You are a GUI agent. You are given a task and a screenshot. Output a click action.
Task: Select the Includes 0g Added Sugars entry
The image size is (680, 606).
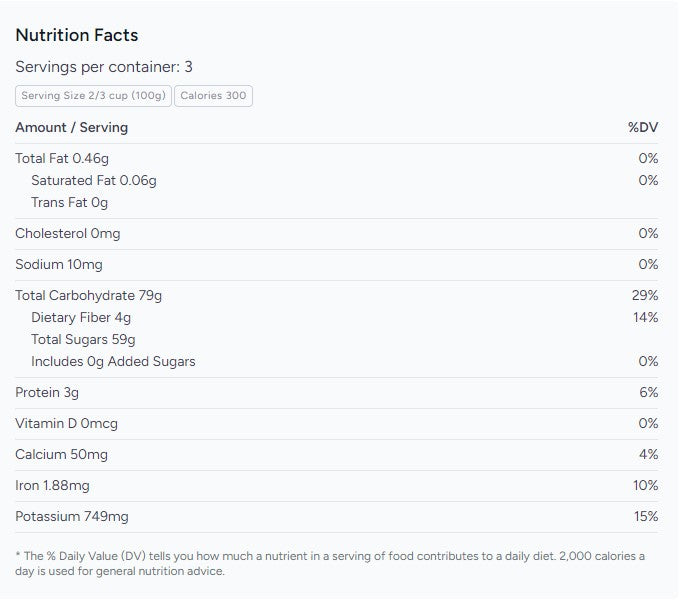pos(113,361)
